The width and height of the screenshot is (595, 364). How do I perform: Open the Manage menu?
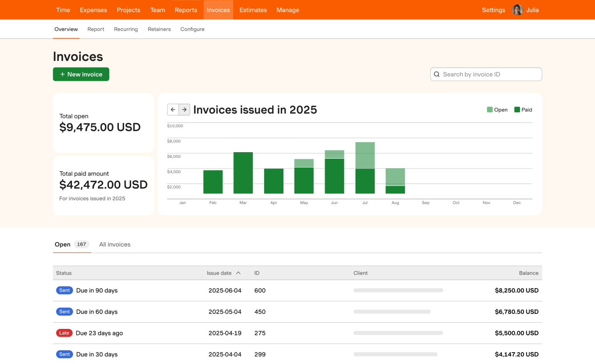[x=287, y=10]
